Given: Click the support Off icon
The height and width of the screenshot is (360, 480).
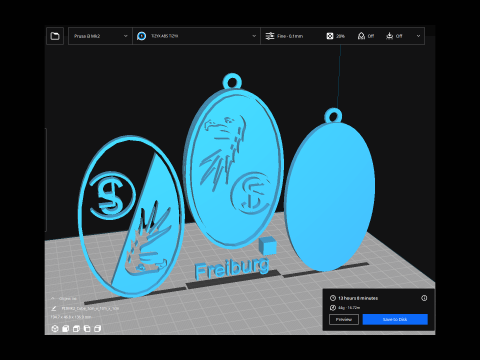Looking at the screenshot, I should click(361, 36).
